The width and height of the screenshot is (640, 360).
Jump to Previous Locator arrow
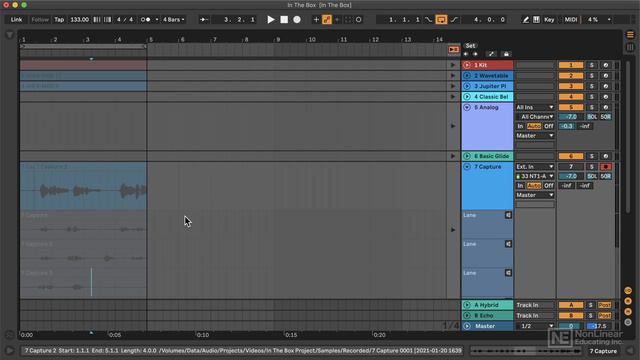466,54
